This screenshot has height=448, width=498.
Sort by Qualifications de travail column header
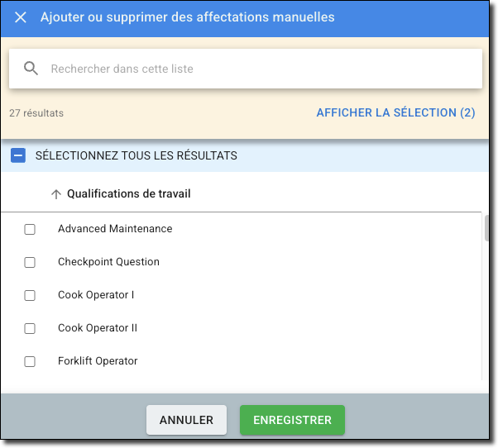[x=128, y=194]
